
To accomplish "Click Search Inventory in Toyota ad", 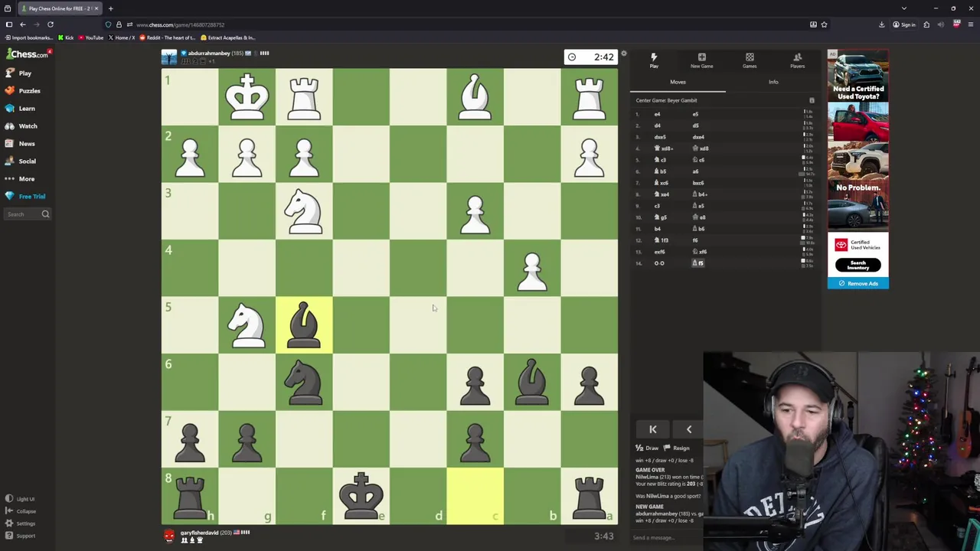I will tap(857, 264).
